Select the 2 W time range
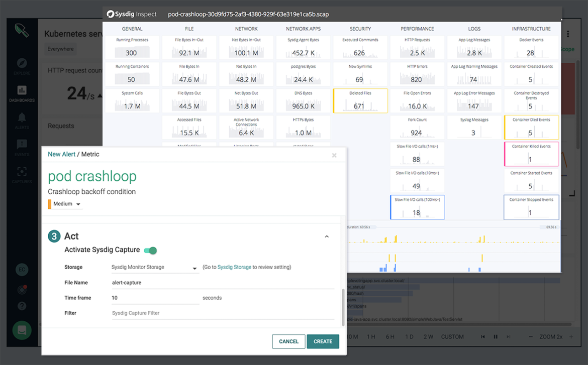Viewport: 588px width, 365px height. (428, 336)
